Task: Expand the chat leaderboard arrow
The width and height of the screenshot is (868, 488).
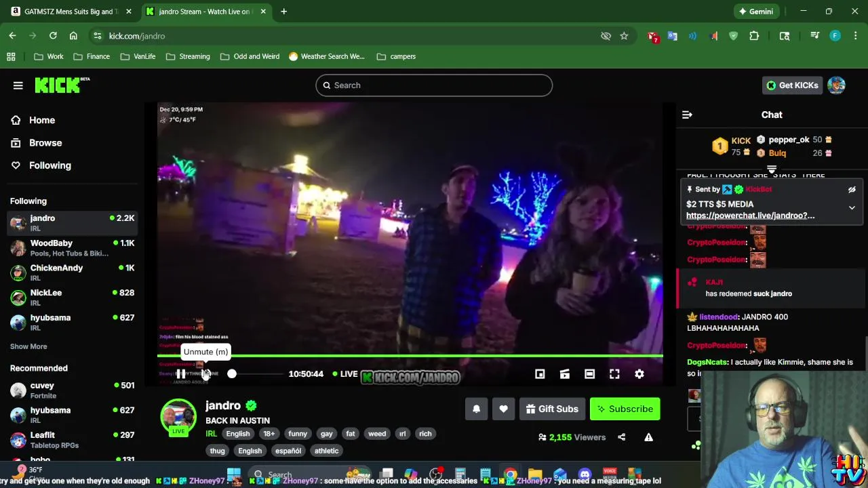Action: tap(772, 169)
